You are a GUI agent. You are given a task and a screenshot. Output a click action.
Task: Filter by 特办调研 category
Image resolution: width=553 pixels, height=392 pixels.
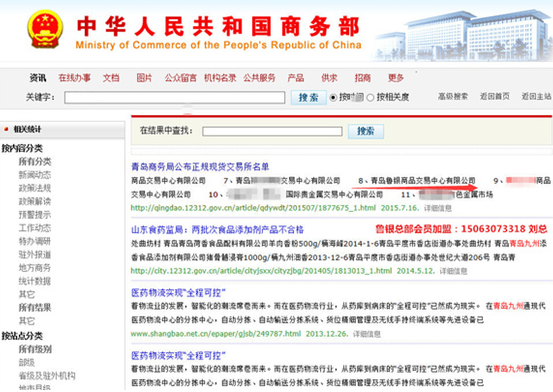pos(35,241)
